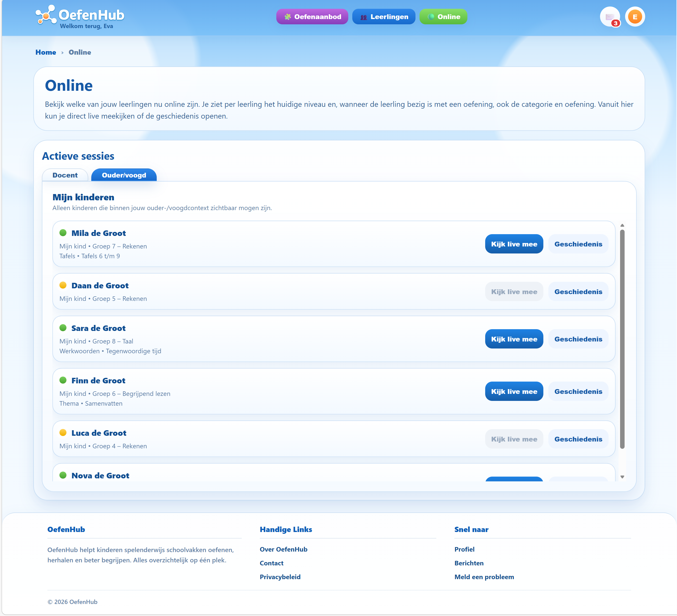This screenshot has width=677, height=616.
Task: Click the Mijn kinderen heading
Action: tap(83, 197)
